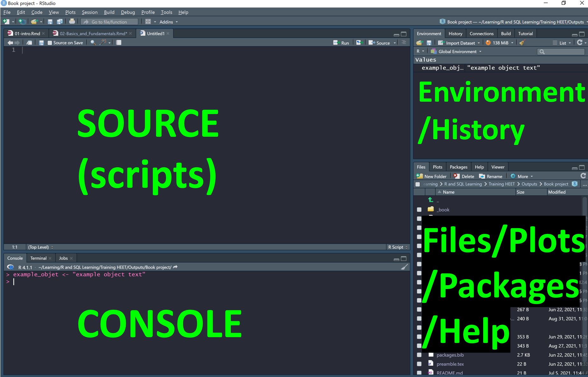
Task: Click the Open file folder icon
Action: pyautogui.click(x=34, y=22)
